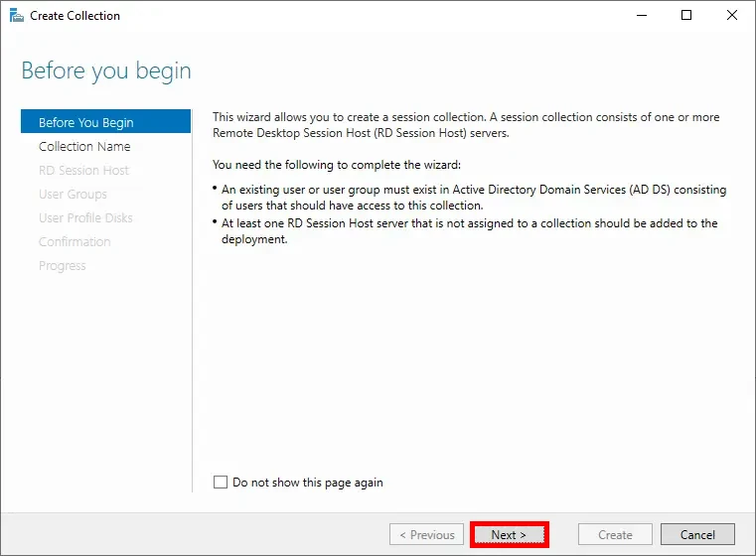756x556 pixels.
Task: Switch to the User Groups step
Action: (x=73, y=195)
